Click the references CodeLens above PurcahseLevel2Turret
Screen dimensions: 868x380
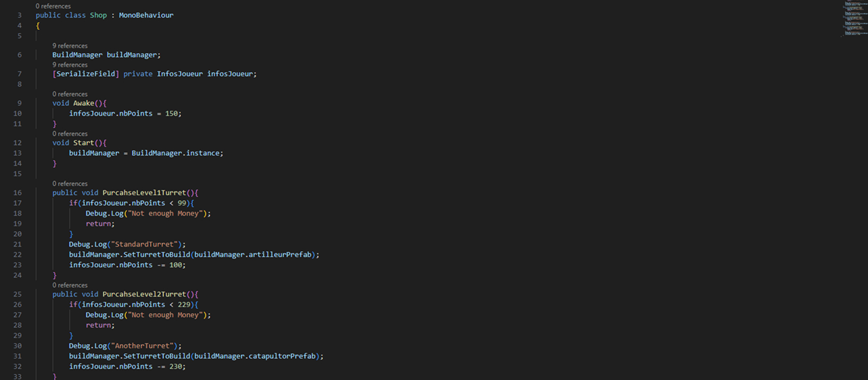(x=70, y=285)
